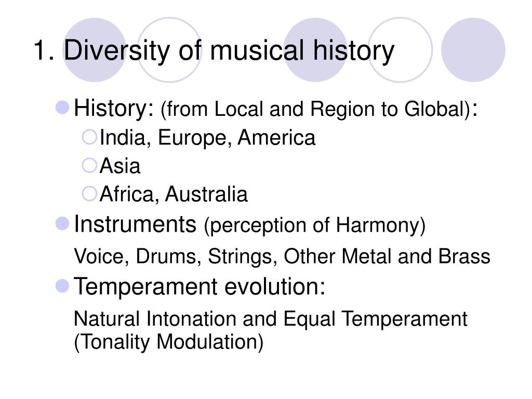Select the sub-bullet "India, Europe, America"
532x399 pixels.
[207, 138]
